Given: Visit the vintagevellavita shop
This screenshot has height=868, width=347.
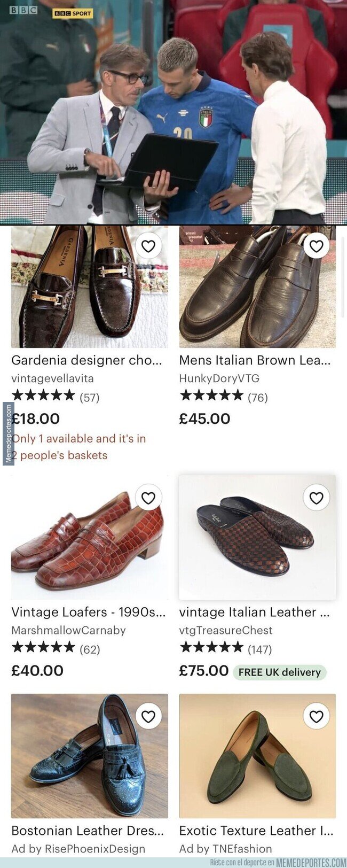Looking at the screenshot, I should tap(52, 378).
